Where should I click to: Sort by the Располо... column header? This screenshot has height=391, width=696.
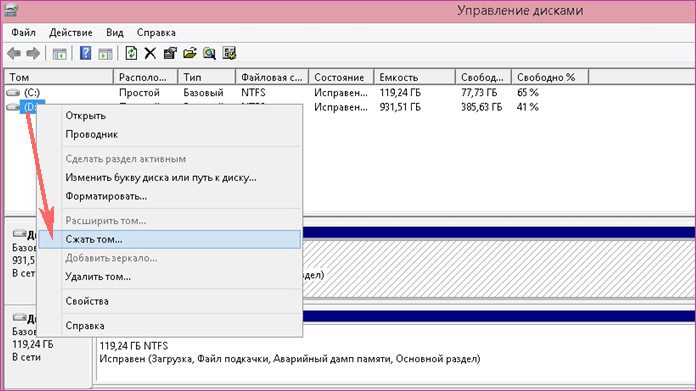[146, 77]
